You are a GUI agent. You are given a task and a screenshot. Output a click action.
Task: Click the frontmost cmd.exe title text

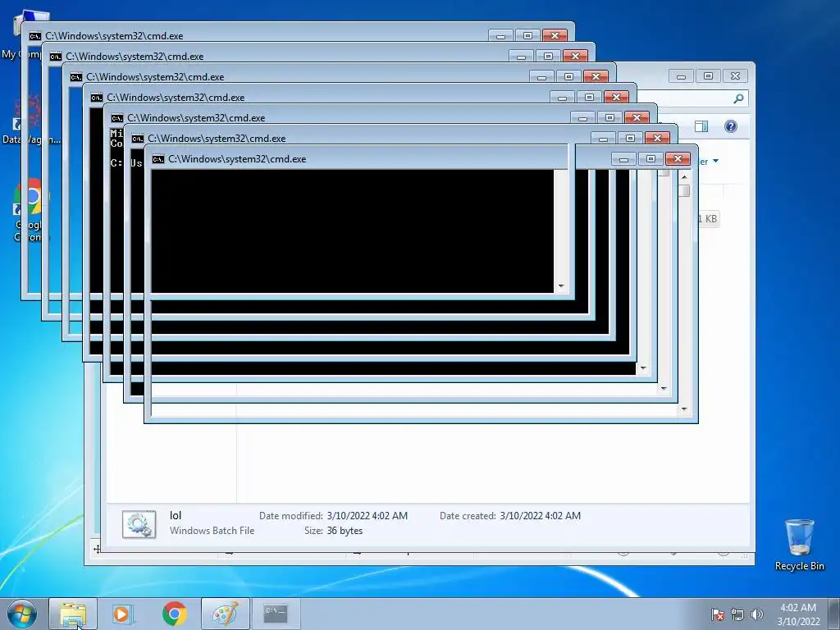click(x=237, y=159)
